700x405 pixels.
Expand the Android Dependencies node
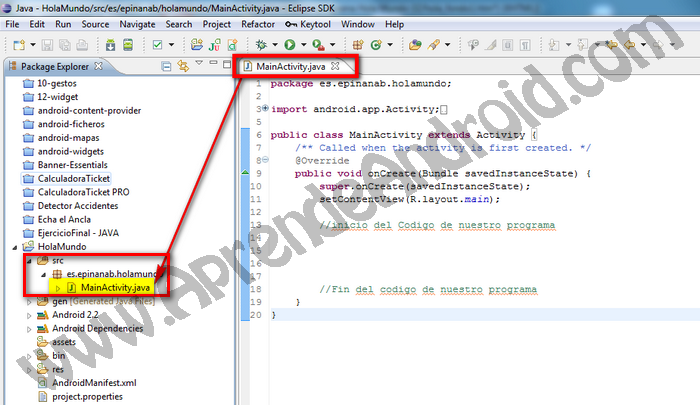pyautogui.click(x=29, y=329)
